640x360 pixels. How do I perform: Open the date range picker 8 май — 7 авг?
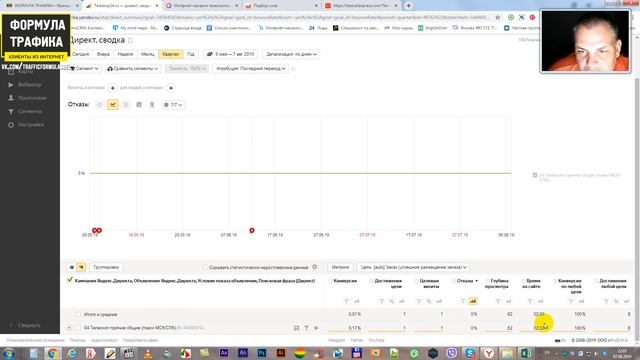[230, 54]
